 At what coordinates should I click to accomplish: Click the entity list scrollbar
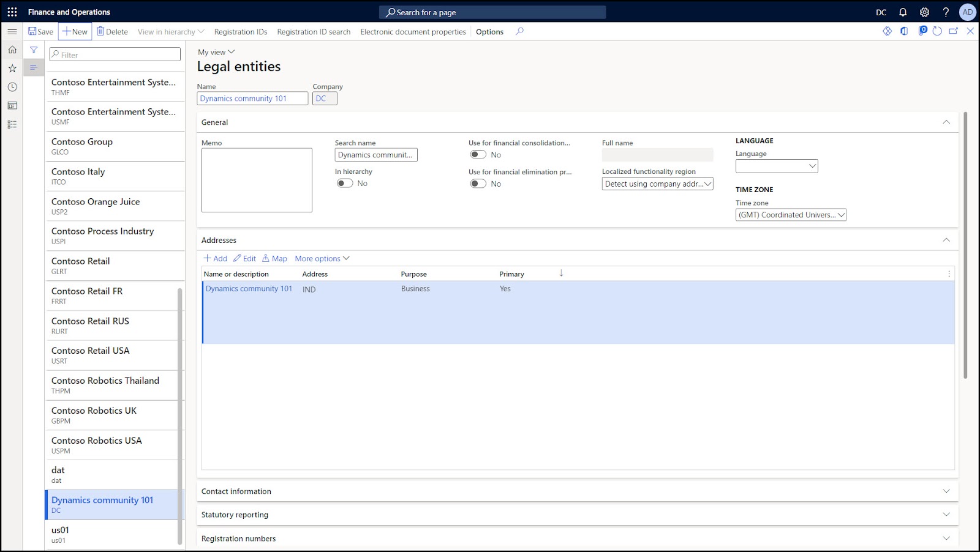pos(180,416)
